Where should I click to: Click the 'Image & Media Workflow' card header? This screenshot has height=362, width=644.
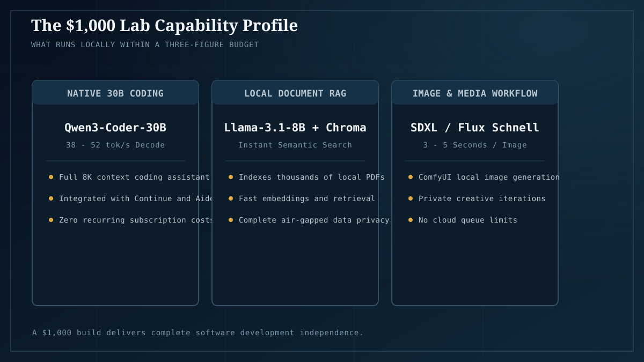[x=475, y=93]
